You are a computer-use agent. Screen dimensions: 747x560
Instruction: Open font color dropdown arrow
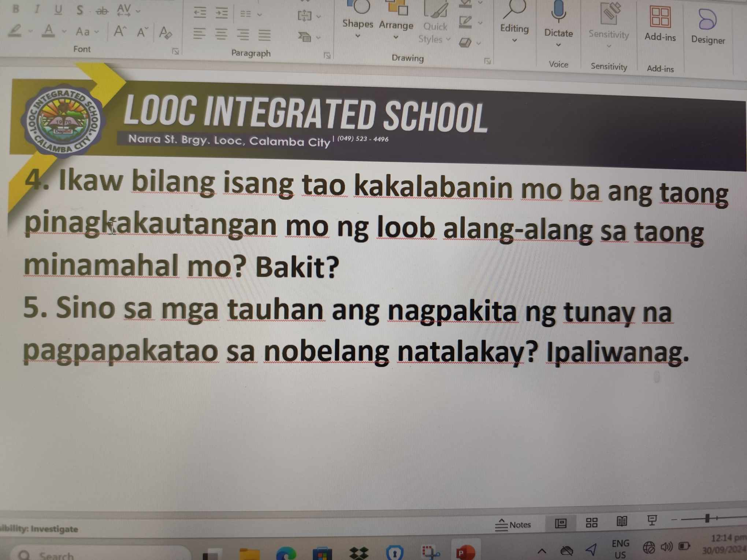[64, 31]
